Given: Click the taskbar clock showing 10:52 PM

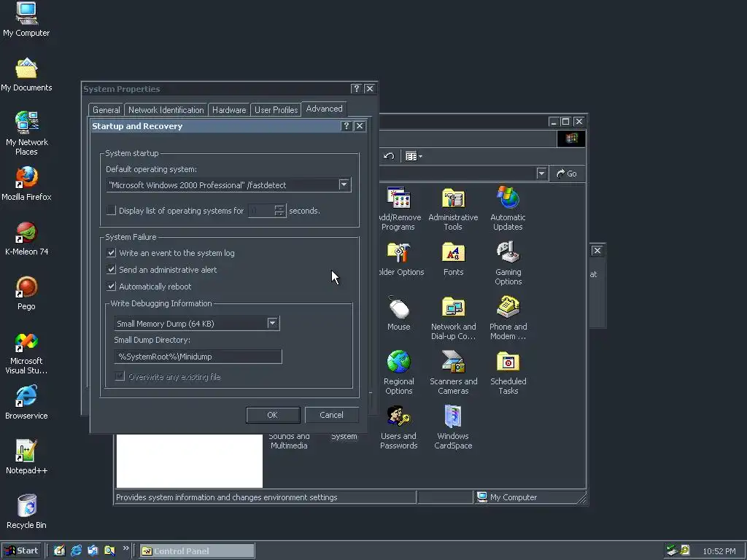Looking at the screenshot, I should (x=719, y=551).
